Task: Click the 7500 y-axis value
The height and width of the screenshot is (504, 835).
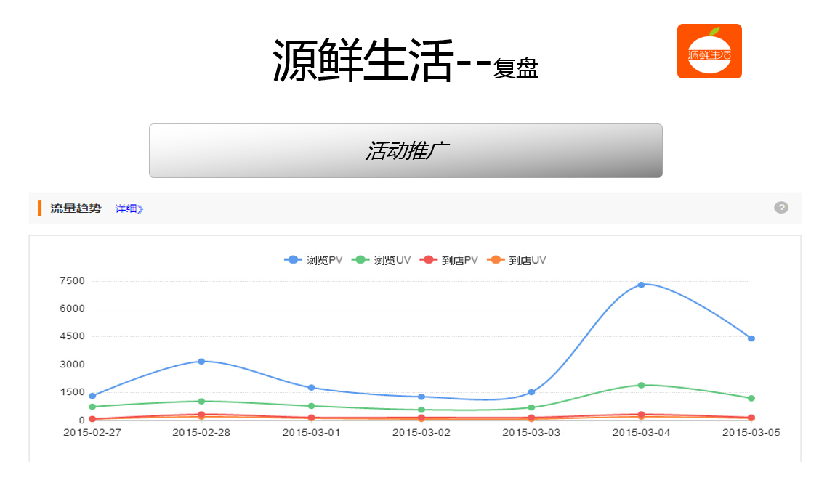Action: [73, 281]
